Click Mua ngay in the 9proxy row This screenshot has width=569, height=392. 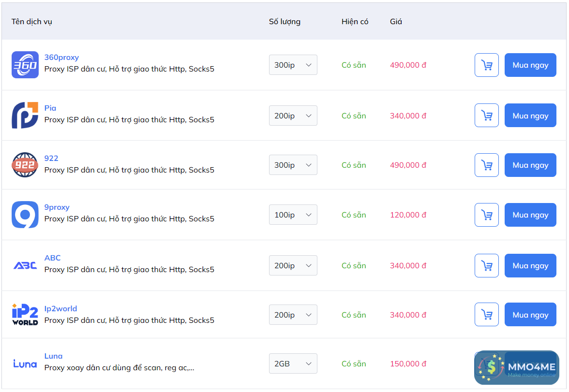click(x=530, y=215)
